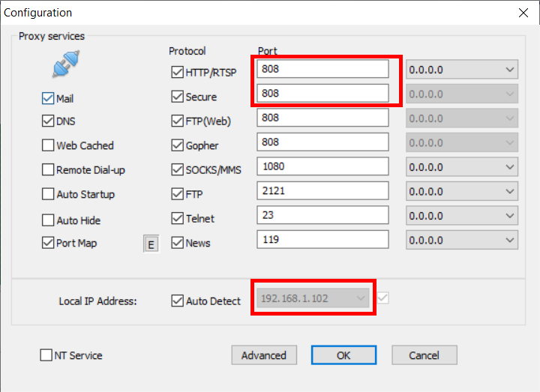This screenshot has height=392, width=540.
Task: Click the Gopher port field
Action: [322, 142]
